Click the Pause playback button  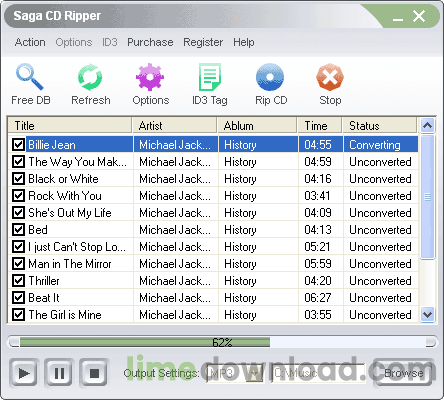point(59,373)
